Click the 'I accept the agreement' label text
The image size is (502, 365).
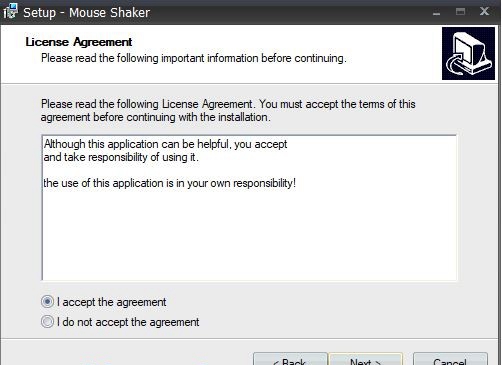pyautogui.click(x=111, y=302)
